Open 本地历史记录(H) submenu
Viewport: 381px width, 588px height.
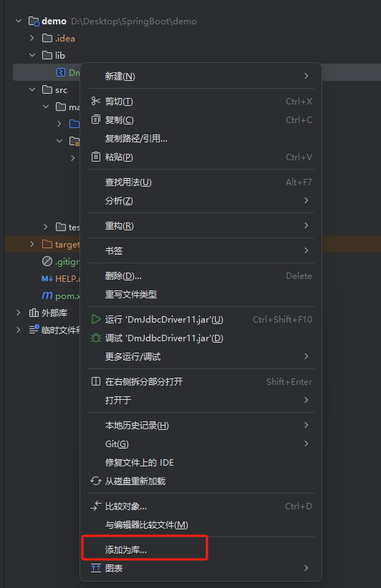201,425
